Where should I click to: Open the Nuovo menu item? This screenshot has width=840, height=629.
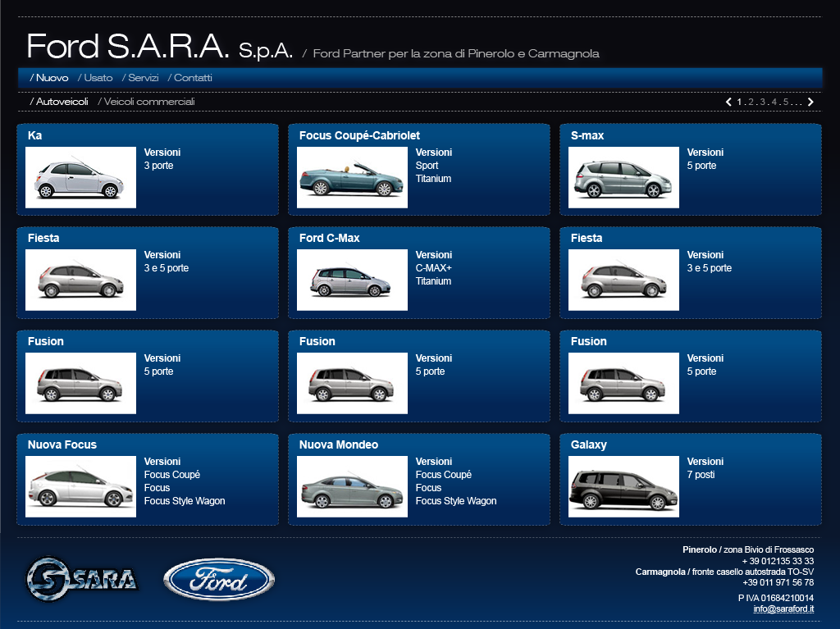pyautogui.click(x=50, y=78)
